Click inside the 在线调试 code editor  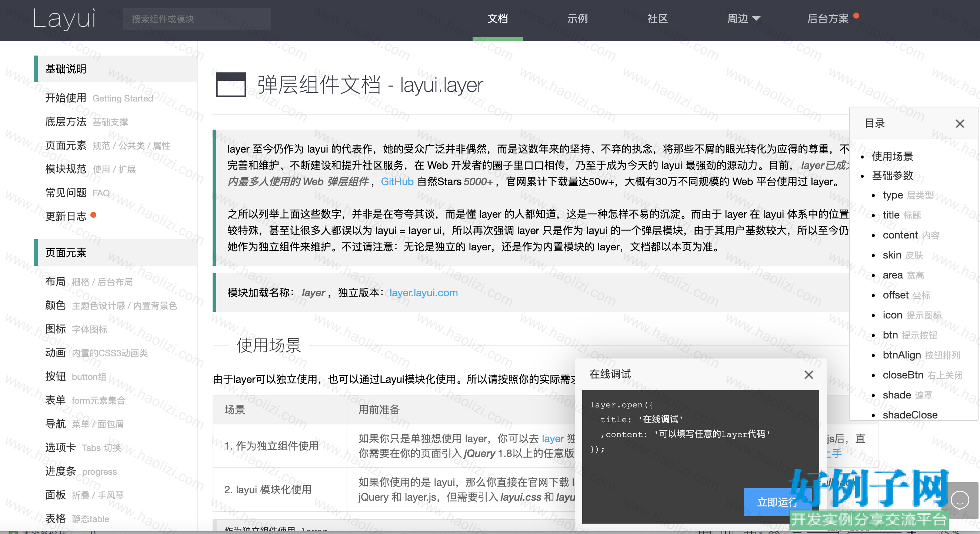point(700,457)
